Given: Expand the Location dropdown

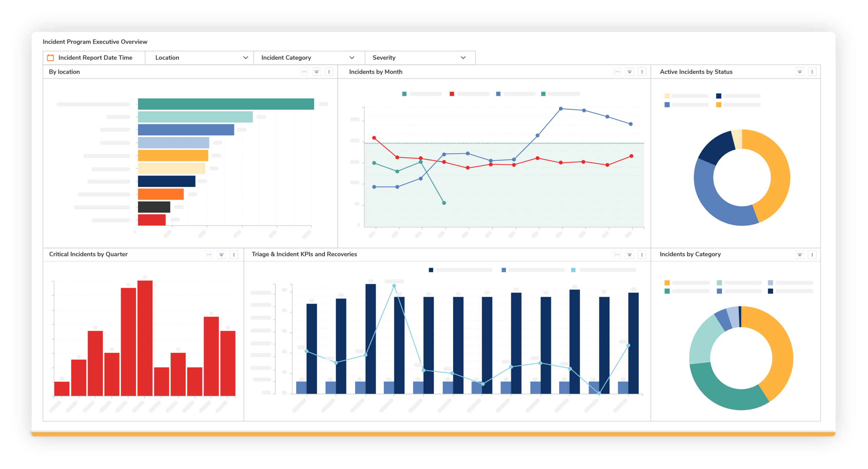Looking at the screenshot, I should point(245,58).
